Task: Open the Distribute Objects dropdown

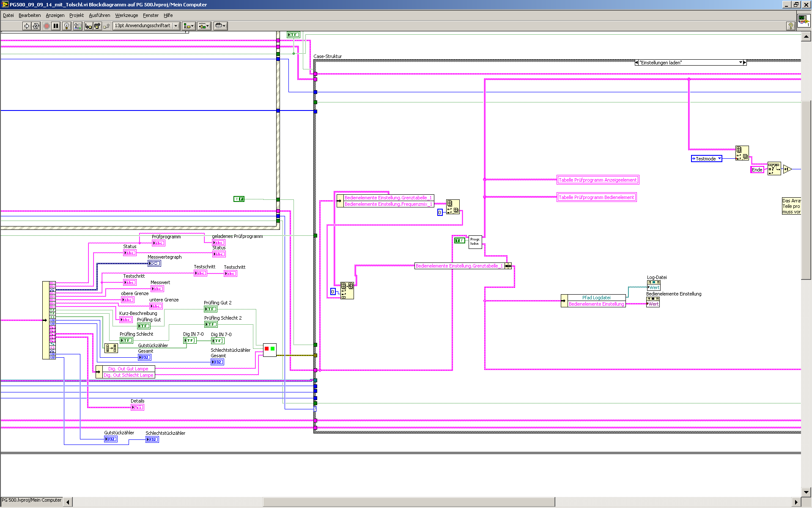Action: 204,26
